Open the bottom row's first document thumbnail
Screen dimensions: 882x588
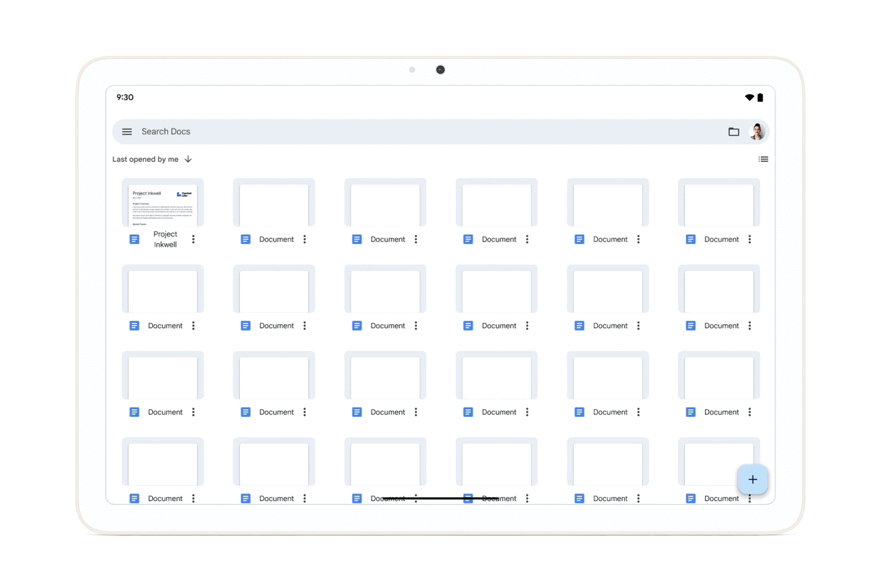coord(163,462)
